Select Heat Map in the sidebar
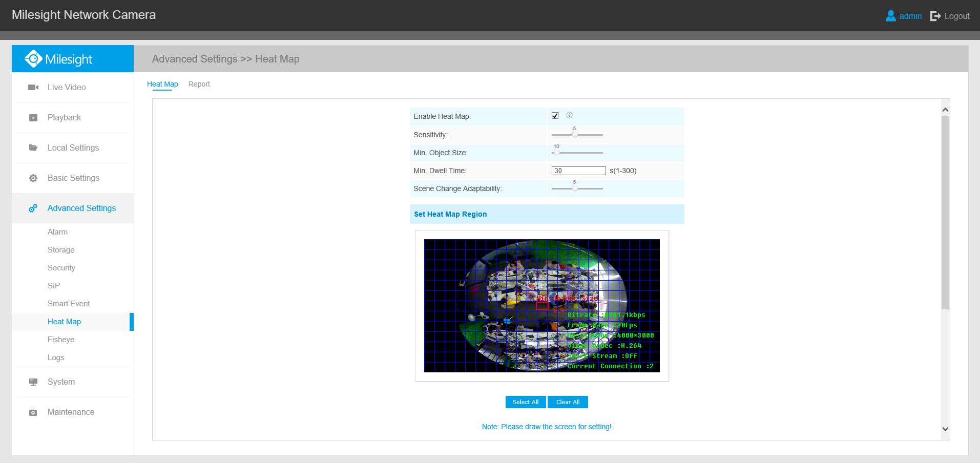Image resolution: width=980 pixels, height=463 pixels. 64,322
